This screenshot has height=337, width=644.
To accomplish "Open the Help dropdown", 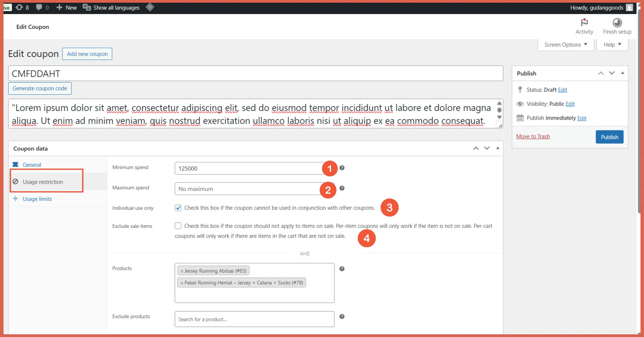I will [612, 45].
